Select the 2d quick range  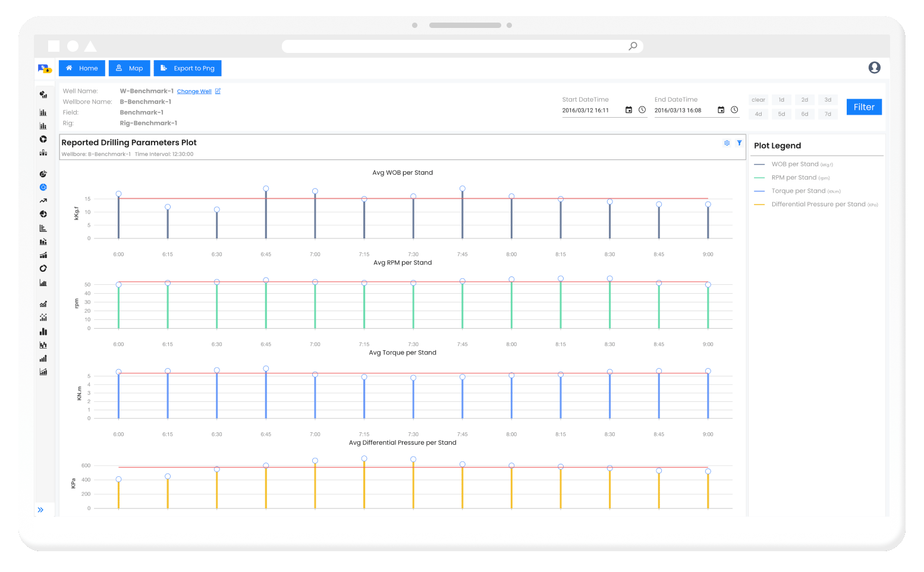pyautogui.click(x=804, y=100)
